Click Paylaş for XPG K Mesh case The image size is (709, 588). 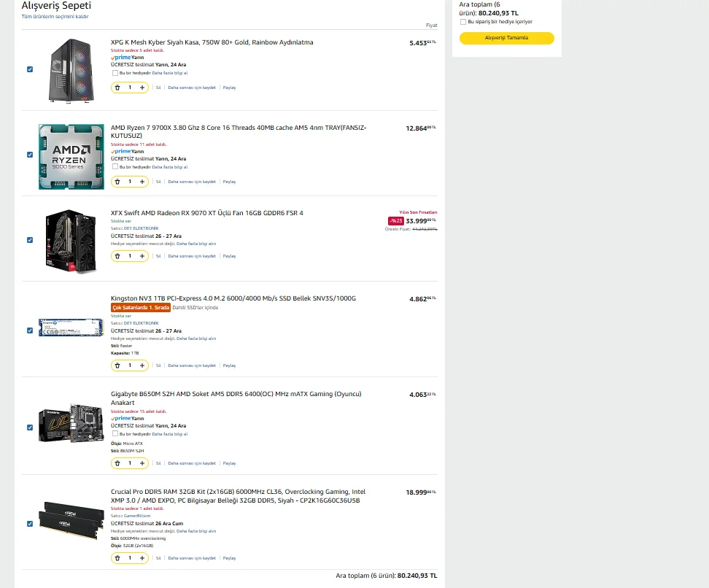tap(229, 88)
